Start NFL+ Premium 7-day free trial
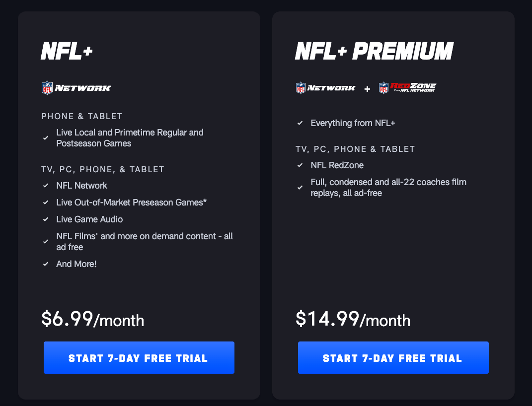Screen dimensions: 532x406 click(393, 357)
